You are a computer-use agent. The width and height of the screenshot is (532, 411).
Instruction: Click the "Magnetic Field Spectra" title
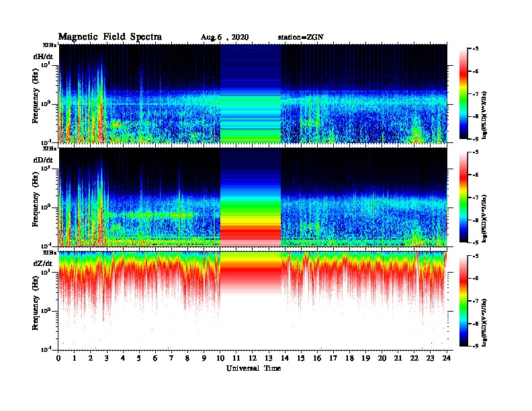pyautogui.click(x=109, y=37)
